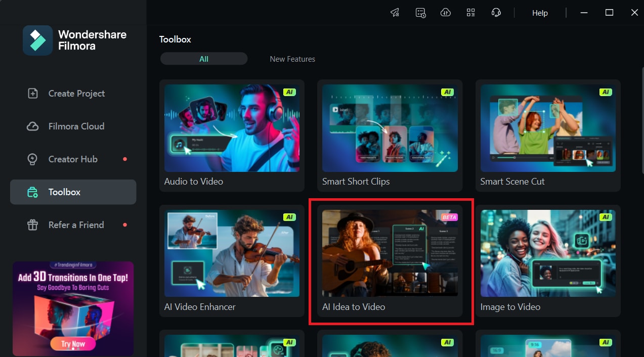Click the AI badge on AI Video Enhancer

289,217
